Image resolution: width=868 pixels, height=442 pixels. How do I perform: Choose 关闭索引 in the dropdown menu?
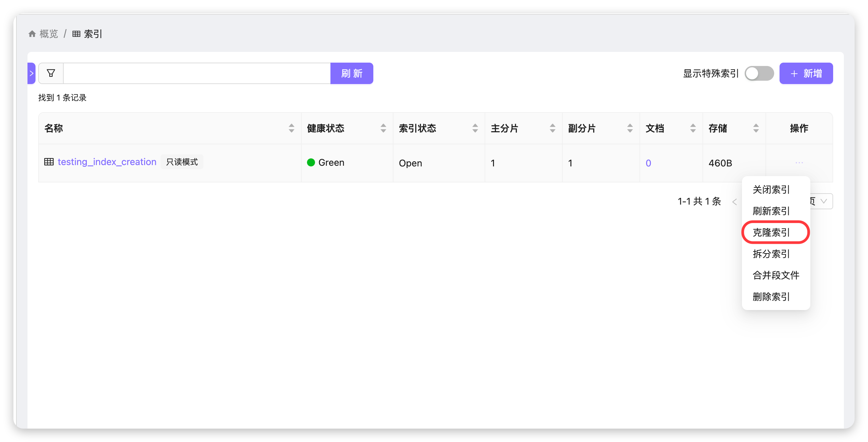pos(771,190)
